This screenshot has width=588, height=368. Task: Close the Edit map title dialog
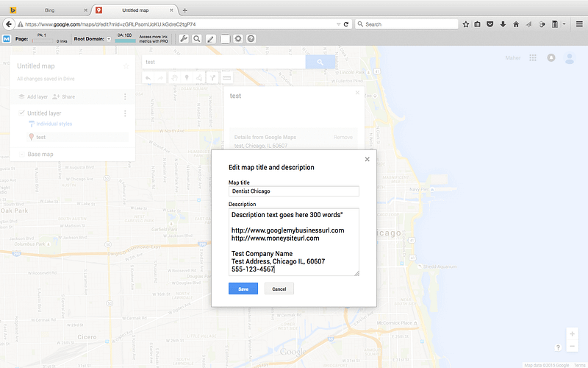(367, 159)
